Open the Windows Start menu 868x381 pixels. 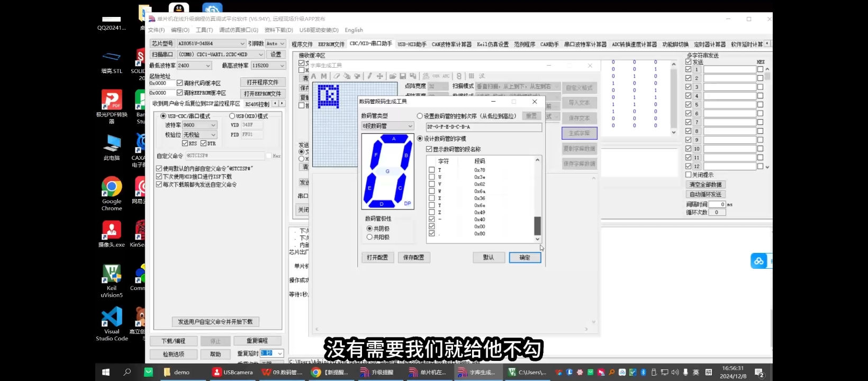pyautogui.click(x=106, y=372)
